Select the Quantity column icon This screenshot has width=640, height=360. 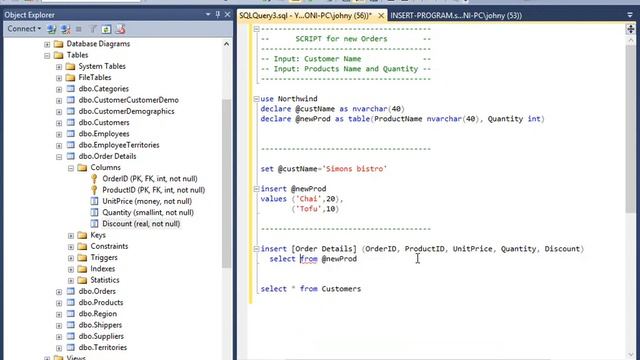(94, 212)
